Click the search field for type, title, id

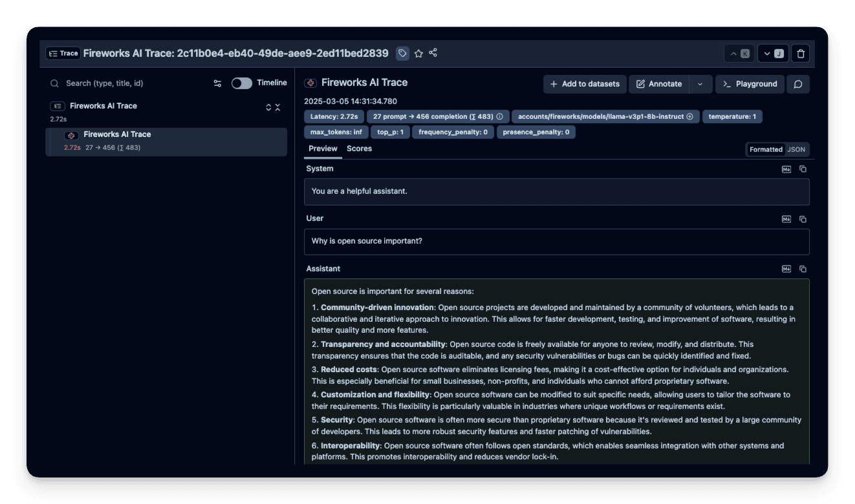[x=129, y=83]
